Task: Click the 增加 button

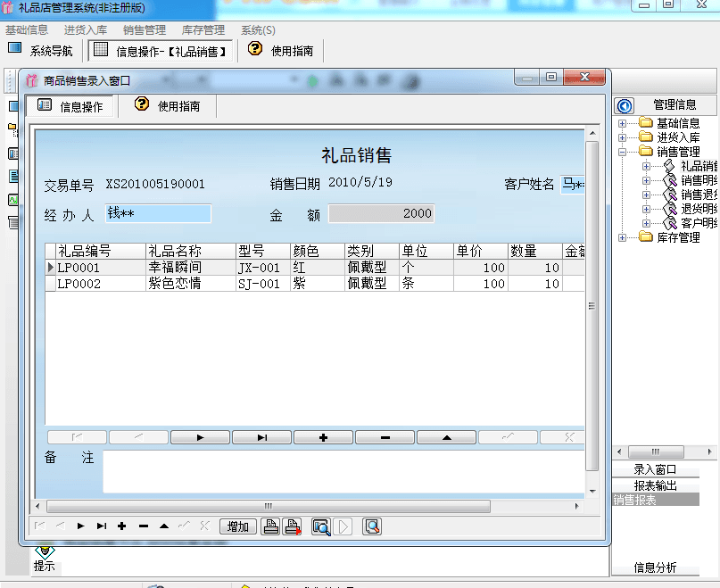Action: [238, 526]
